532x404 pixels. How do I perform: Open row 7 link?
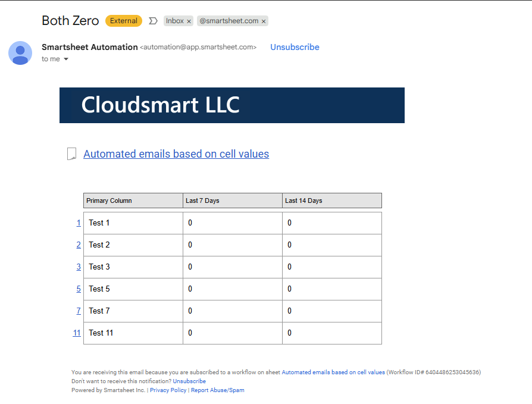pyautogui.click(x=79, y=311)
